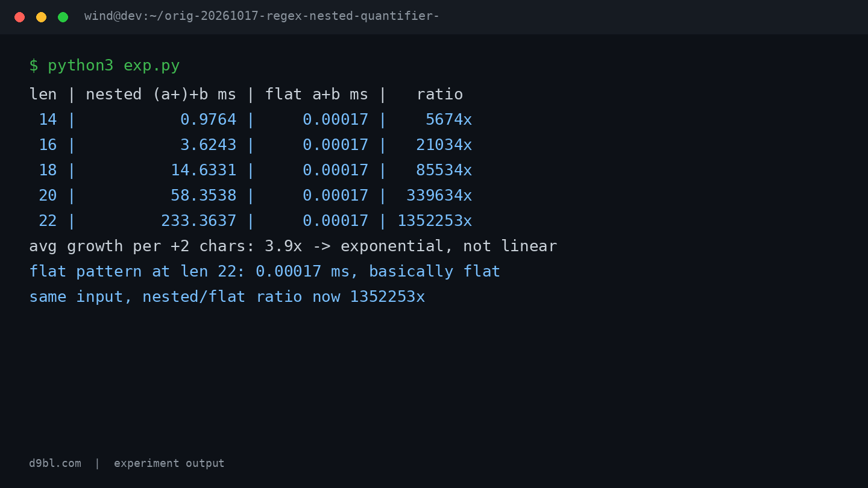868x488 pixels.
Task: Click the ratio 1352253x in the len 22 table row
Action: click(435, 221)
